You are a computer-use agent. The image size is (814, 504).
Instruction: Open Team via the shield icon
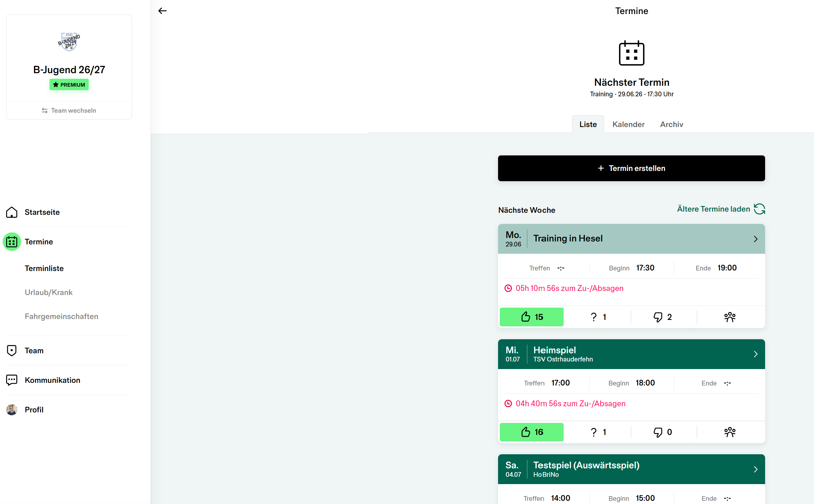(x=12, y=350)
